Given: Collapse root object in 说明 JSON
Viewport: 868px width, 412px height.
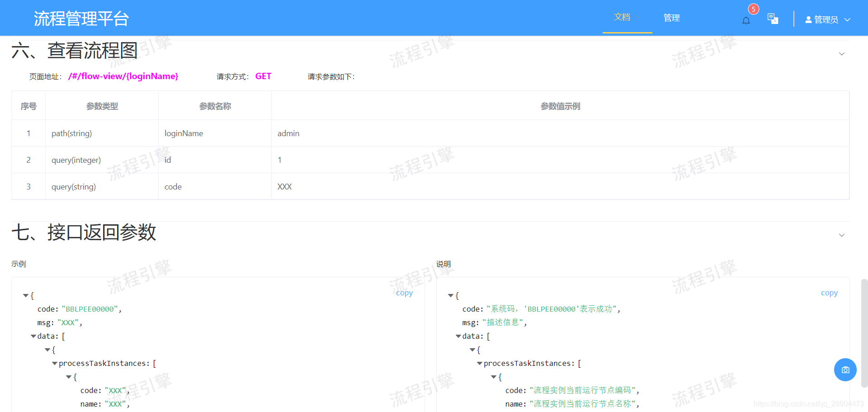Looking at the screenshot, I should (x=451, y=296).
